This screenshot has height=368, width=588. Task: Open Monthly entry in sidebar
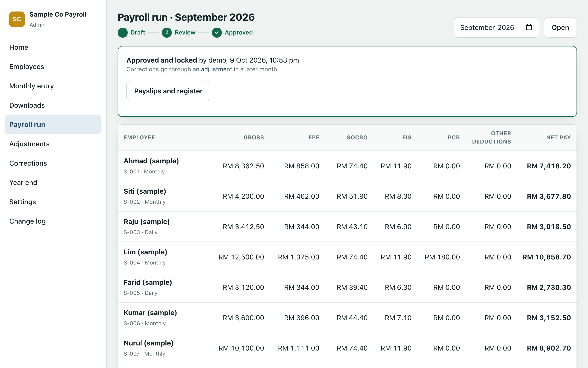coord(53,86)
